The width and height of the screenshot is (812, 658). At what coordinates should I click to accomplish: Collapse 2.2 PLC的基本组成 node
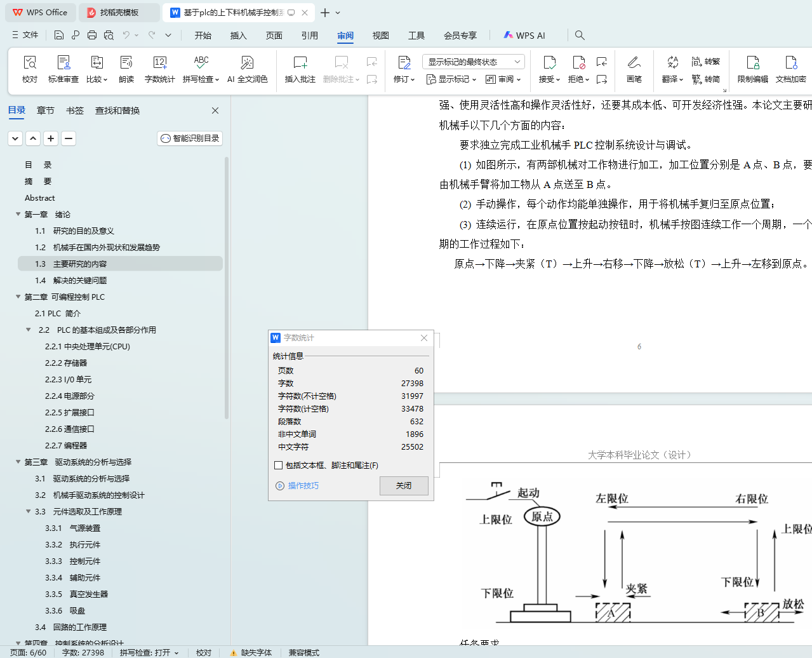point(29,330)
